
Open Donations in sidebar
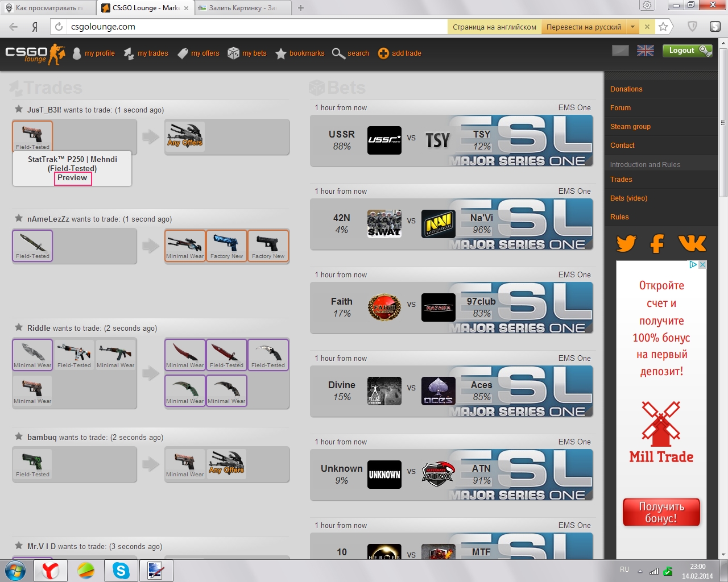(626, 89)
